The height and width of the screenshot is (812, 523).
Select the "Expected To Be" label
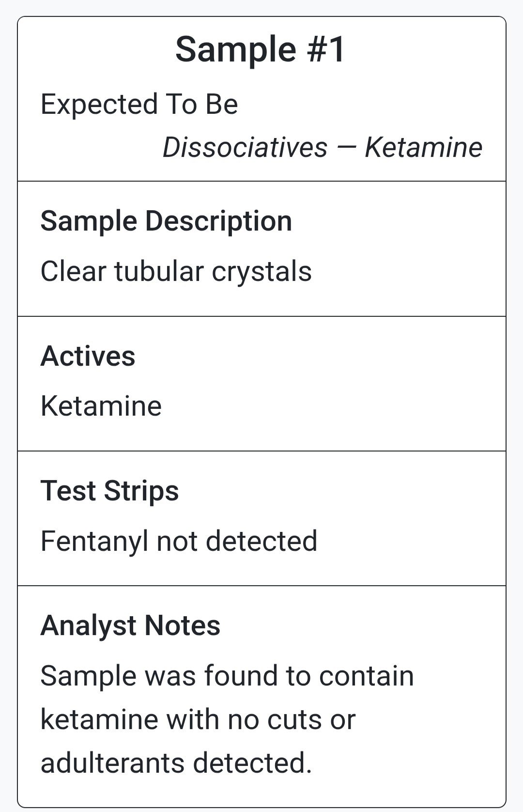point(139,104)
